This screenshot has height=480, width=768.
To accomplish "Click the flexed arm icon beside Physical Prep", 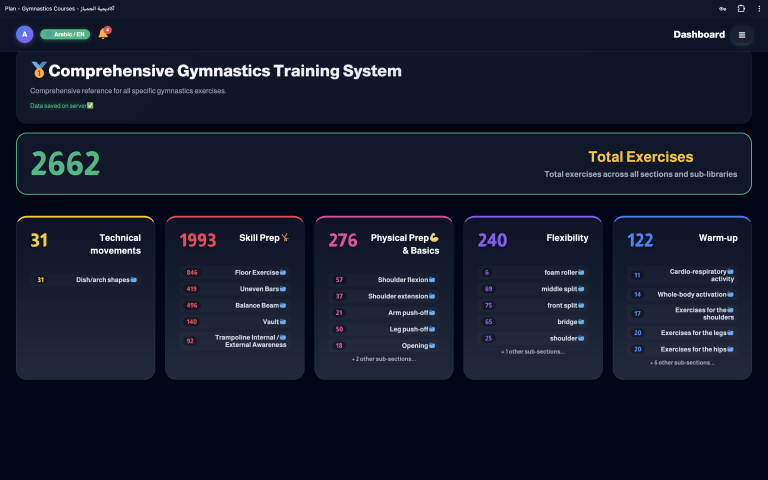I will coord(434,238).
